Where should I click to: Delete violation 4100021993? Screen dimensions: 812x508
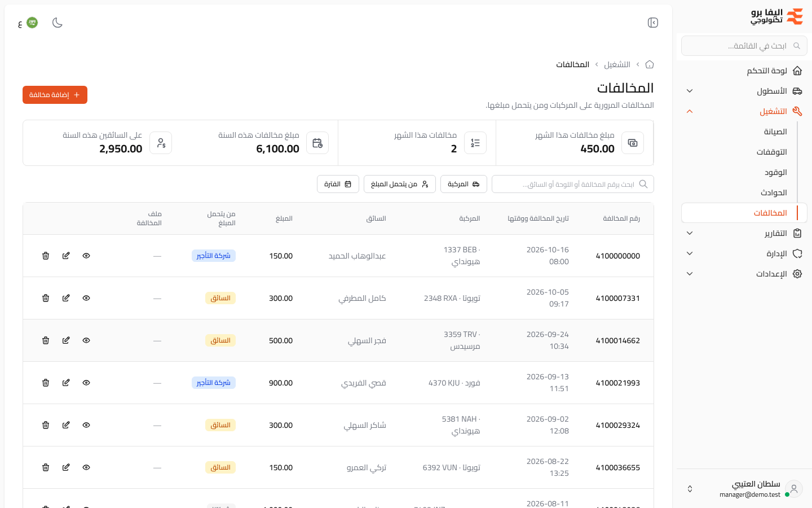pos(46,383)
